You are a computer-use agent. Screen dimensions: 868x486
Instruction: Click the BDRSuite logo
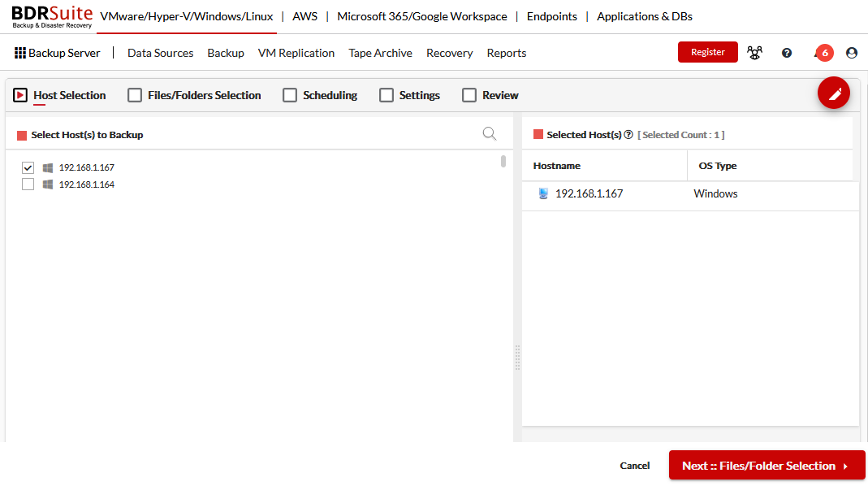(x=50, y=16)
